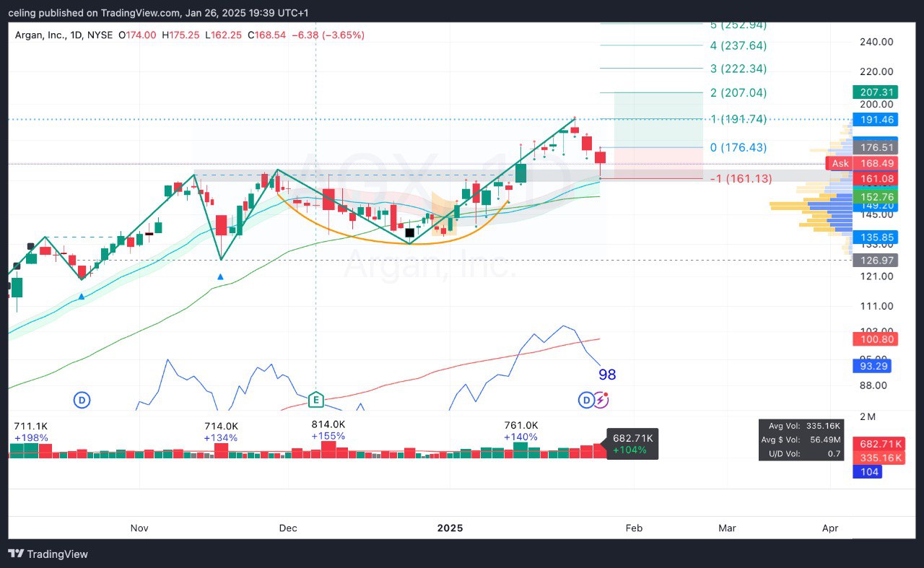Click the TradingView logo at bottom left

click(48, 554)
